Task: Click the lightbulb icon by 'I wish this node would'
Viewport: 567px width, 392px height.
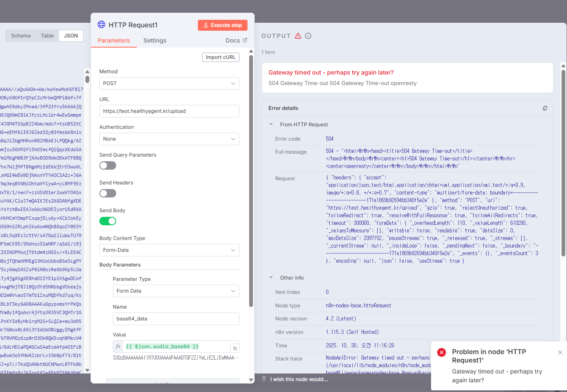Action: (264, 379)
